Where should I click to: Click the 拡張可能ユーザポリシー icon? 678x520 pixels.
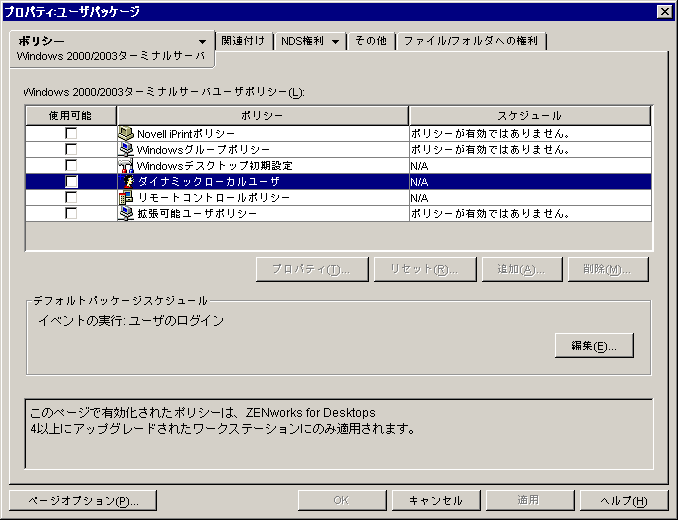pos(126,213)
